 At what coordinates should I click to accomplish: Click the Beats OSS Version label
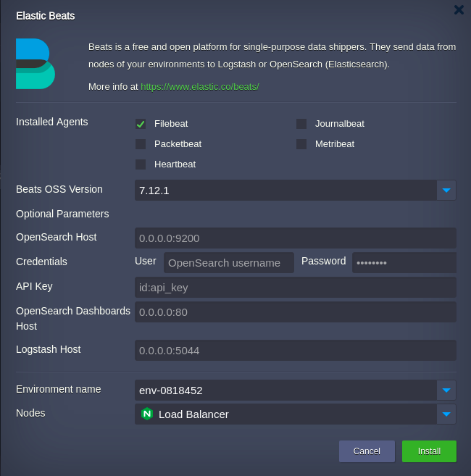[x=59, y=189]
